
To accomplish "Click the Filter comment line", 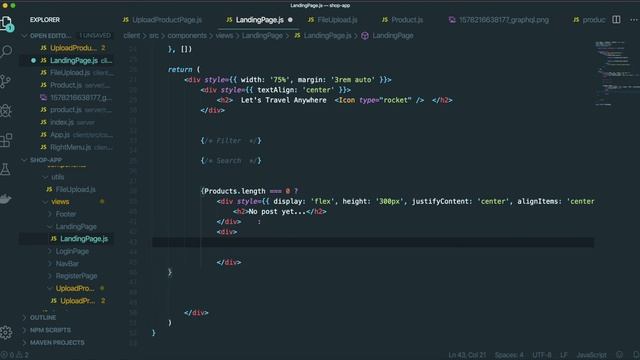I will click(x=231, y=140).
